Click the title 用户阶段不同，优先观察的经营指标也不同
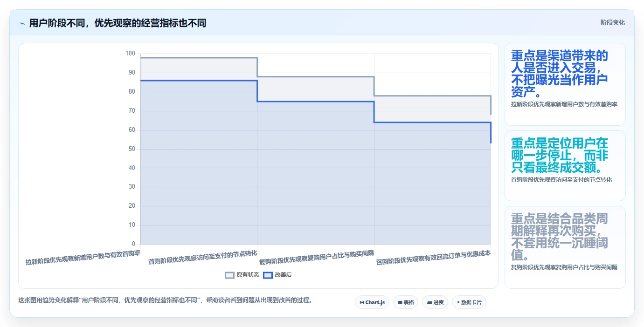644x327 pixels. pos(118,23)
